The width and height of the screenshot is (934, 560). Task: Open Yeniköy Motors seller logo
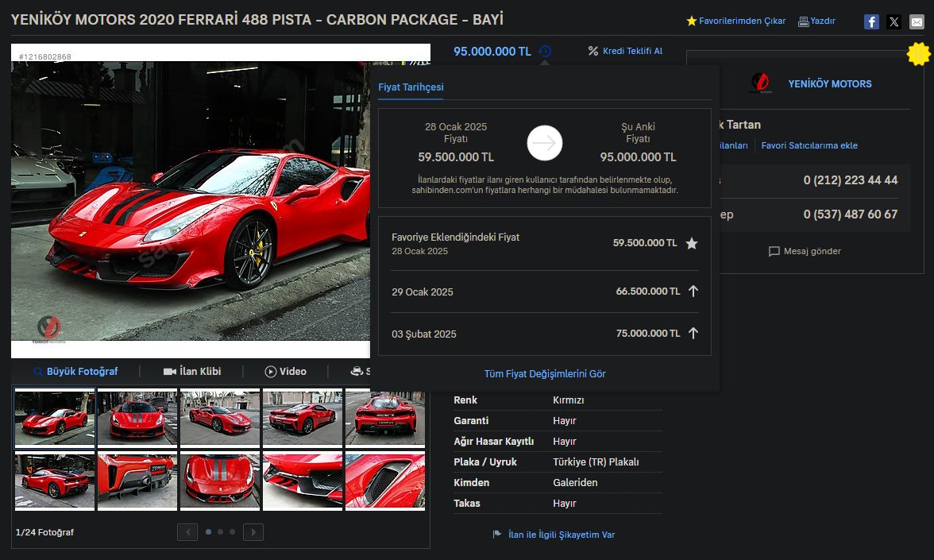pos(760,83)
